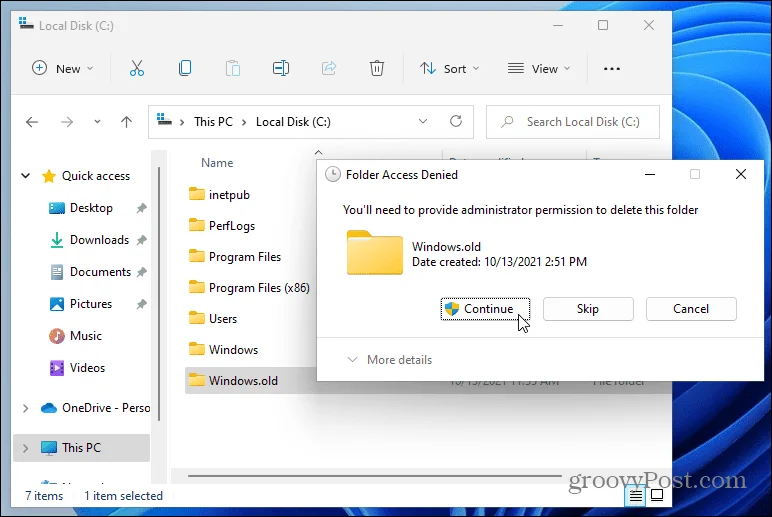Open the Sort dropdown menu

450,68
